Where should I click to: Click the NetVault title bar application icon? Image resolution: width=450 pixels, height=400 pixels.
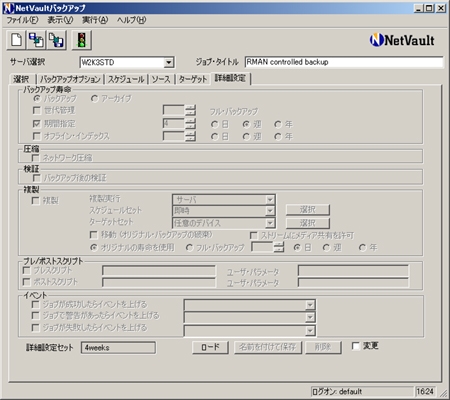(8, 8)
